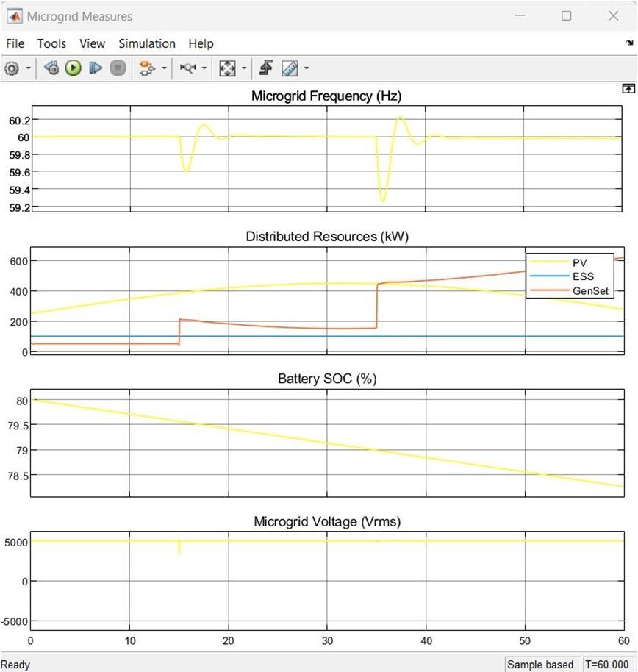The height and width of the screenshot is (672, 638).
Task: Open the Tools menu
Action: point(51,43)
